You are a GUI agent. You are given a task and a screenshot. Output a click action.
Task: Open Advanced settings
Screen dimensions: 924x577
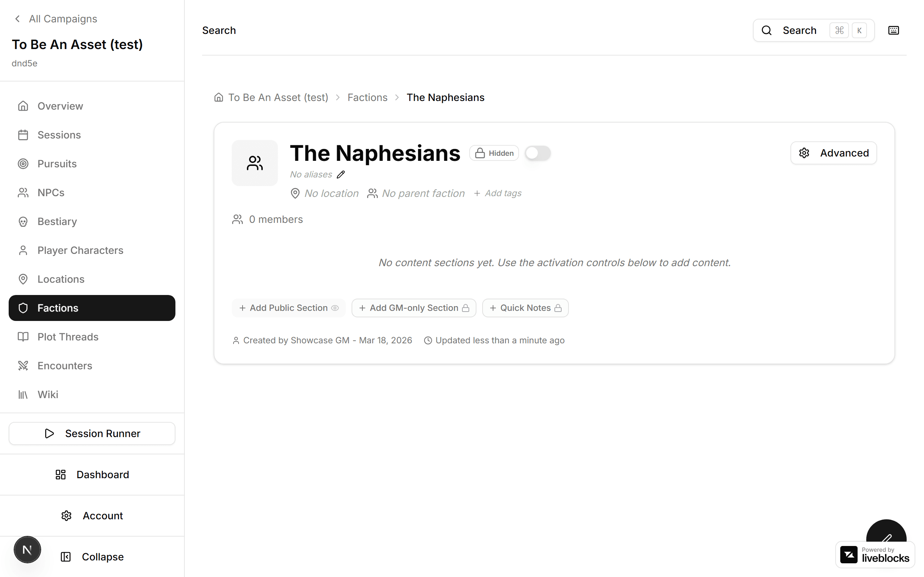tap(833, 153)
